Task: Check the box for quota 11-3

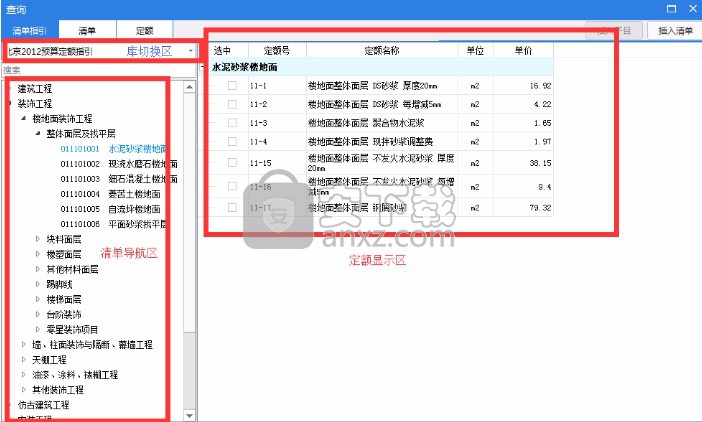Action: click(x=232, y=123)
